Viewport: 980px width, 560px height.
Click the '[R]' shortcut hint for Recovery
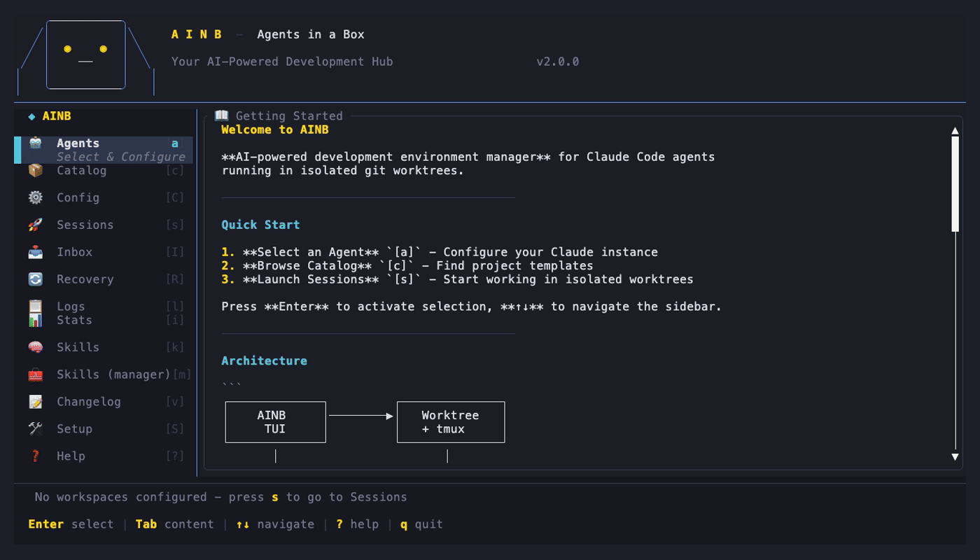pos(175,279)
